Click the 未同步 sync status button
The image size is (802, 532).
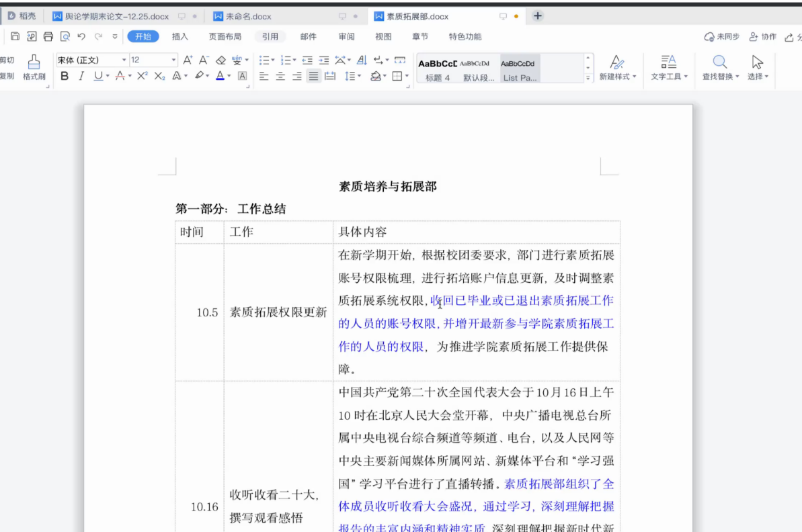tap(721, 36)
